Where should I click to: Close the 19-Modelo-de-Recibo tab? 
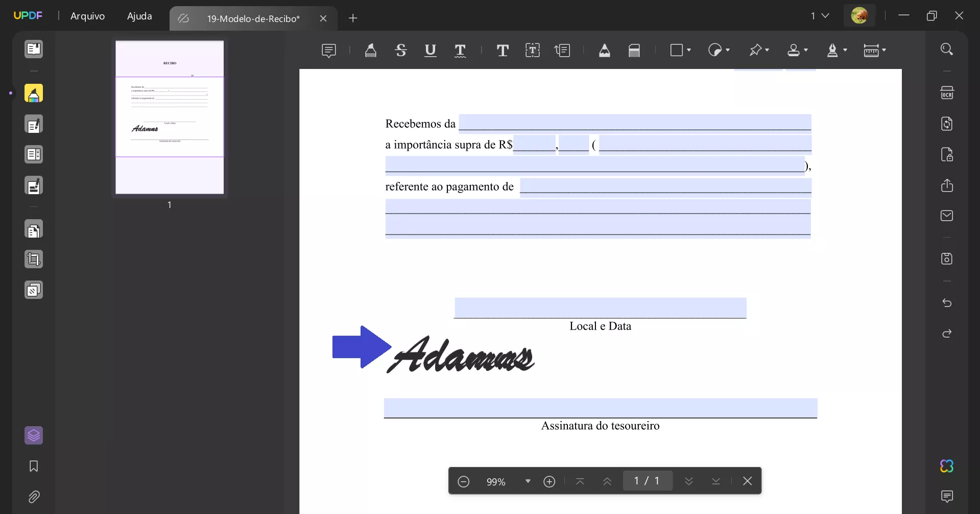[x=323, y=18]
